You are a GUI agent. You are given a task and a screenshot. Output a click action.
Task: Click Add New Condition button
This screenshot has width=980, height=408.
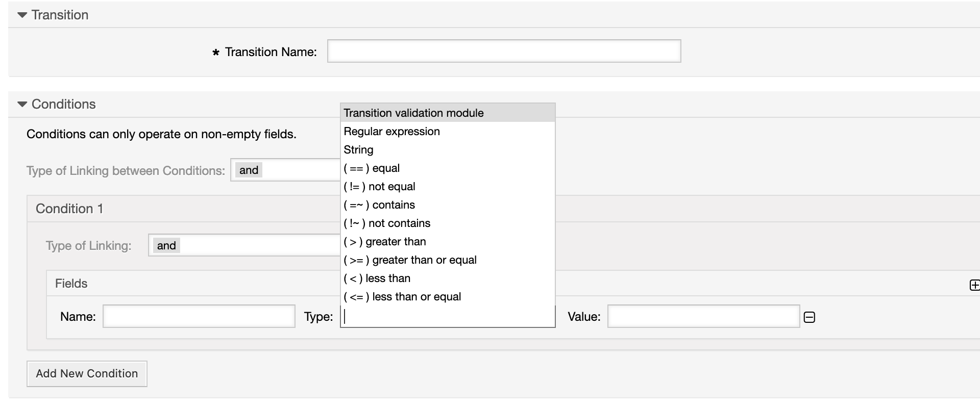click(87, 373)
